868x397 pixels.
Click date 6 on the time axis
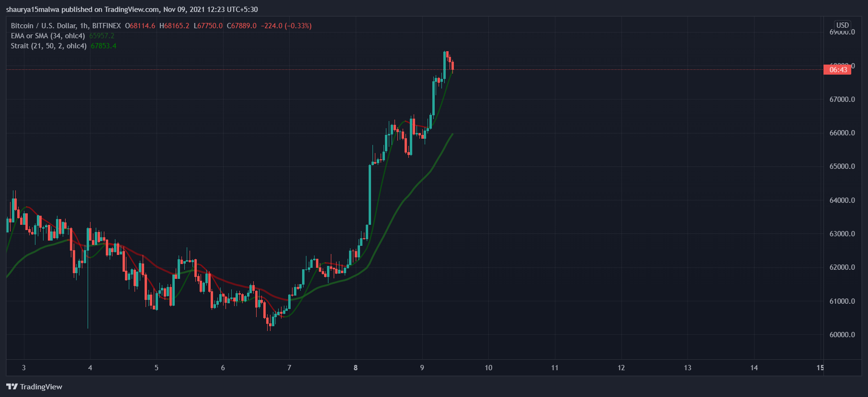tap(223, 368)
